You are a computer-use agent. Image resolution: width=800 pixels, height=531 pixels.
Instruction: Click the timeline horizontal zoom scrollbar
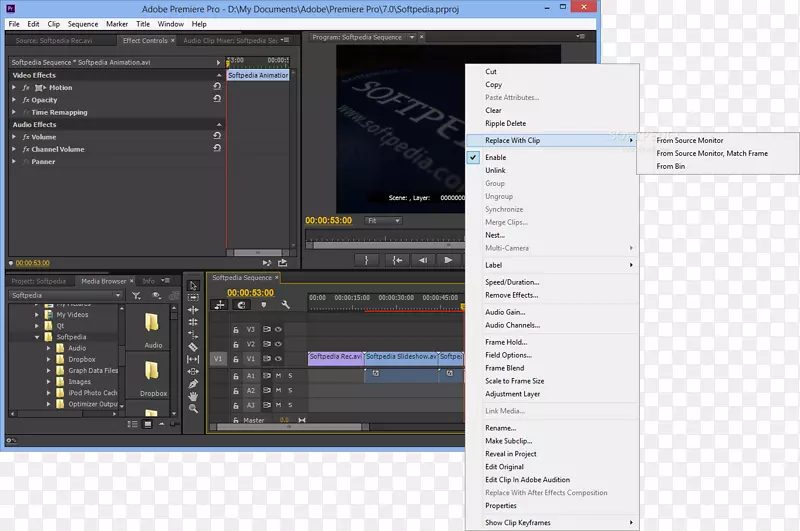290,427
